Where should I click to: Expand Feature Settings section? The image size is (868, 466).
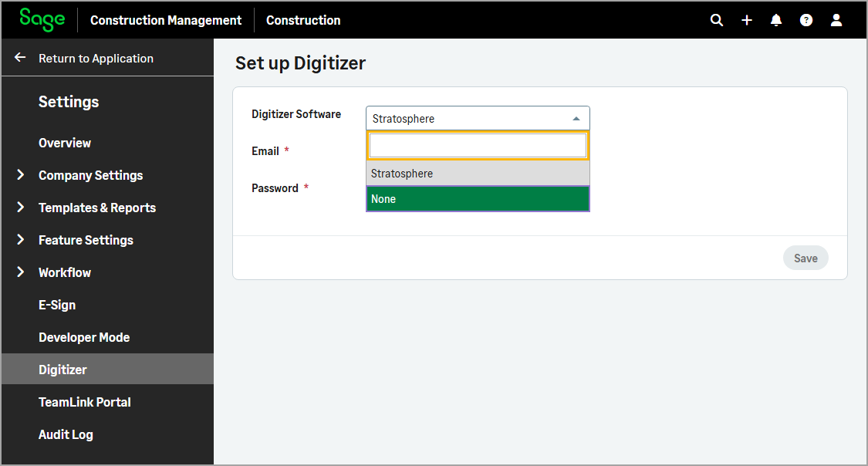point(21,240)
